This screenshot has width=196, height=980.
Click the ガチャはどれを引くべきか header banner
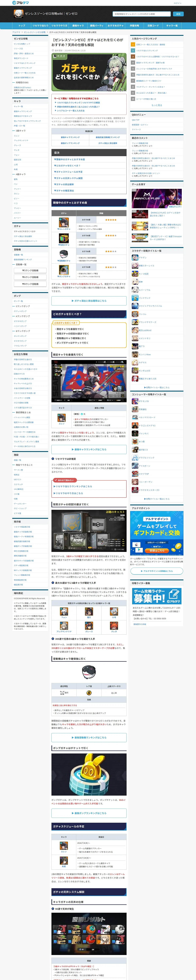point(89,73)
